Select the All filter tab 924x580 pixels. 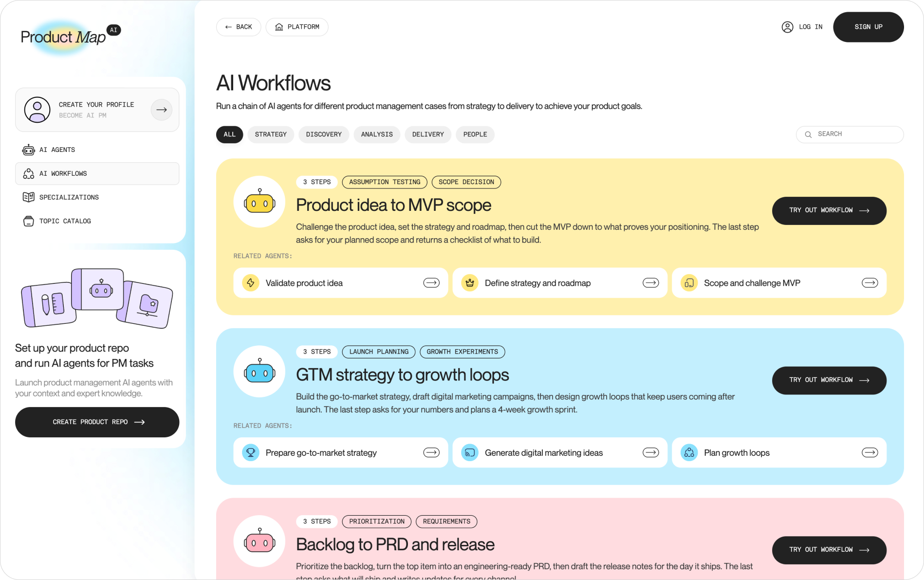click(x=229, y=134)
